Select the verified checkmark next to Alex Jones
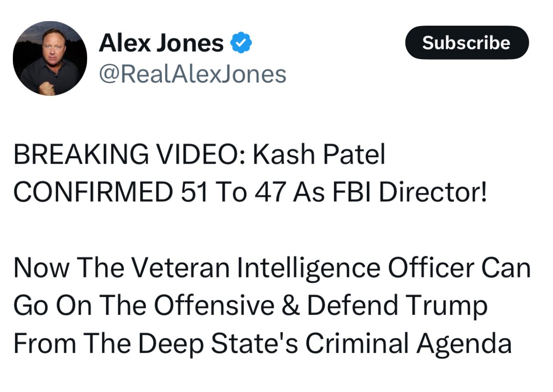 (240, 42)
